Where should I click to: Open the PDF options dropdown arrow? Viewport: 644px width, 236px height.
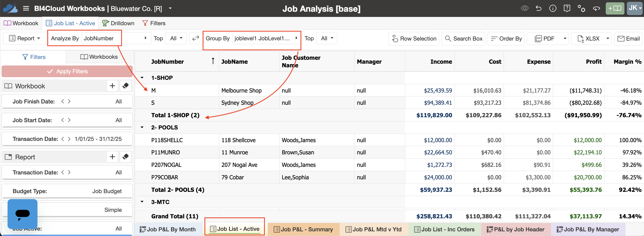pyautogui.click(x=565, y=39)
